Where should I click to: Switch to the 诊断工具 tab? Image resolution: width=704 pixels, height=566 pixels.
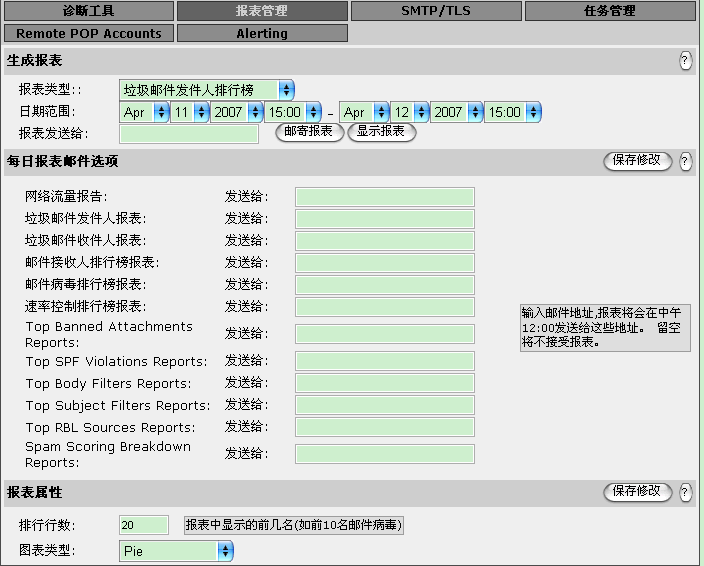point(88,11)
